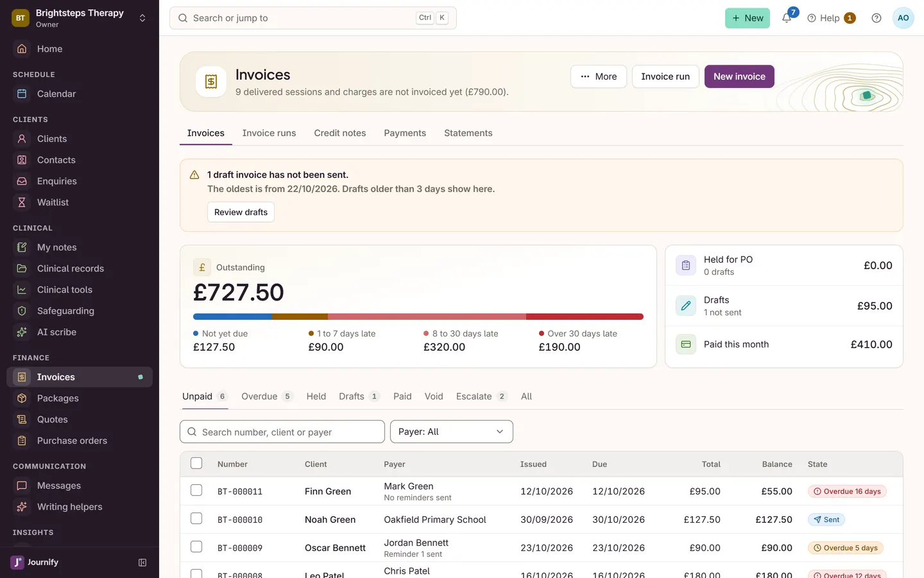The image size is (924, 578).
Task: Open the Payments tab
Action: click(x=405, y=133)
